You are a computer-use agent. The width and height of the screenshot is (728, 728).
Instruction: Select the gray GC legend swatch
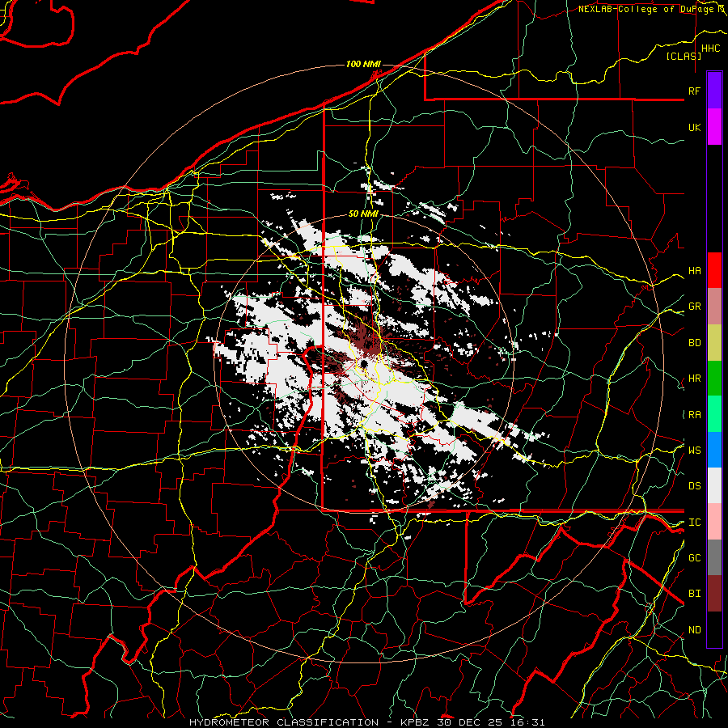click(714, 557)
